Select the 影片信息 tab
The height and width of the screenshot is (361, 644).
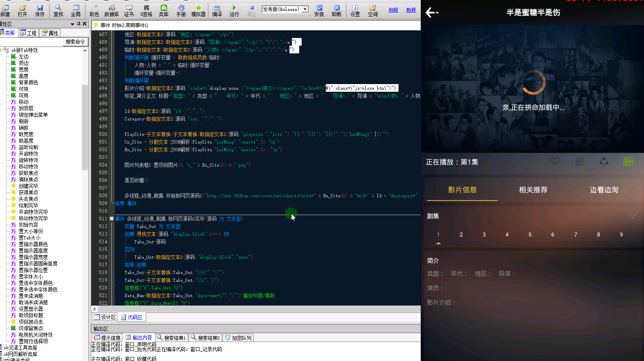point(462,190)
